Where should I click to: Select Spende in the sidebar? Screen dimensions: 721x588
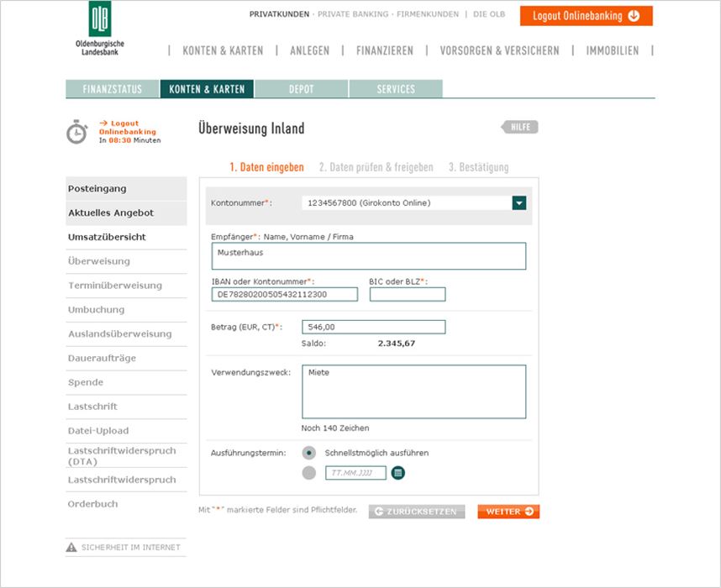tap(126, 382)
